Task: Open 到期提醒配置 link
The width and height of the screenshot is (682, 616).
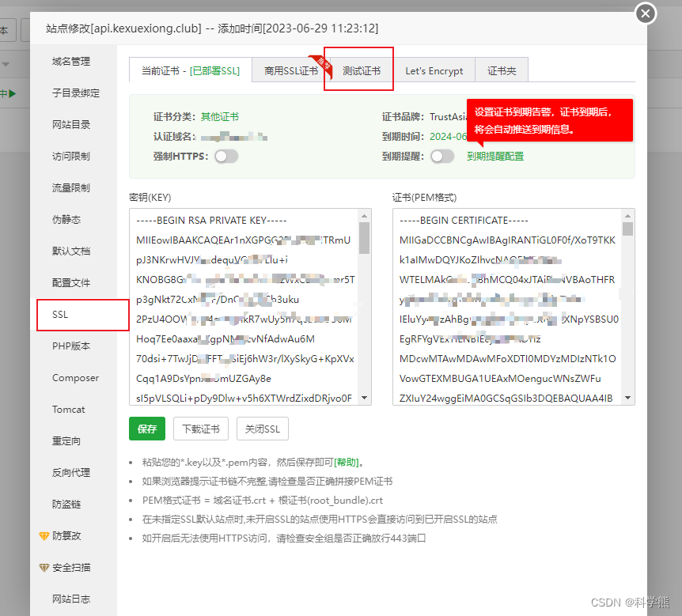Action: 495,157
